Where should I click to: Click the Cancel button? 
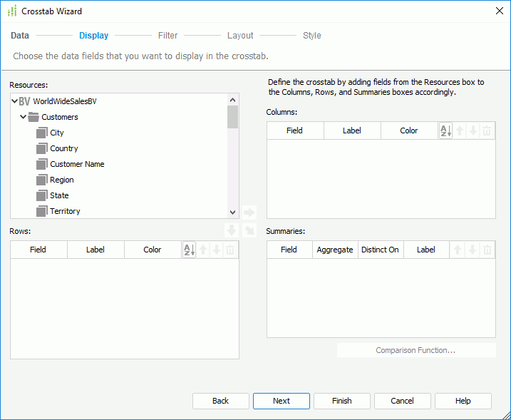[x=403, y=401]
